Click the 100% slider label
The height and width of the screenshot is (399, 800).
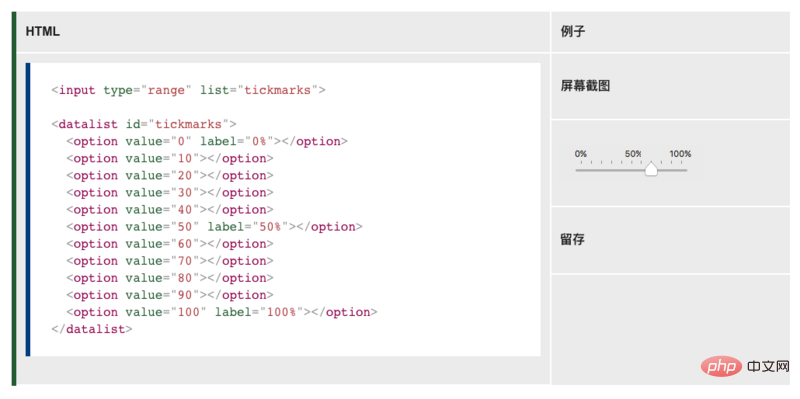coord(681,154)
